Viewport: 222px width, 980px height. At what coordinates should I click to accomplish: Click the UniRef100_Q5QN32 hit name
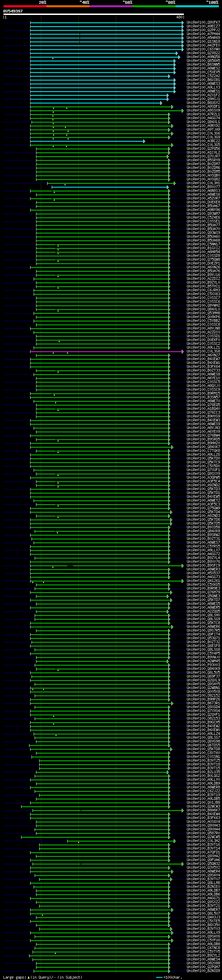tap(203, 864)
